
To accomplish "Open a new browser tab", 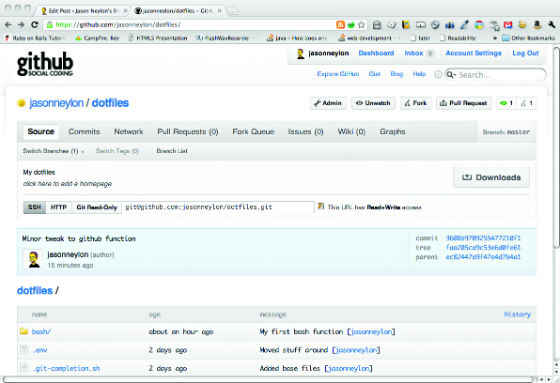I will point(234,11).
